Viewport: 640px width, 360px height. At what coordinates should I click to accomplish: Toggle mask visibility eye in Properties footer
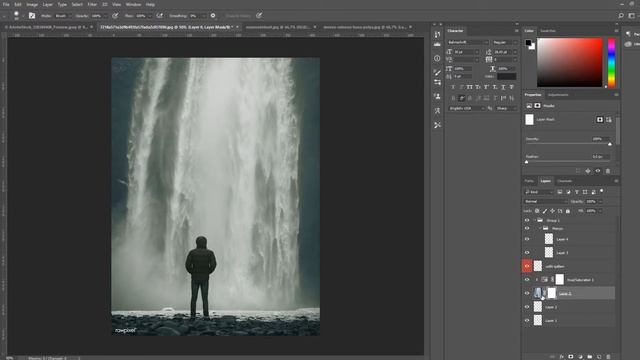click(598, 171)
